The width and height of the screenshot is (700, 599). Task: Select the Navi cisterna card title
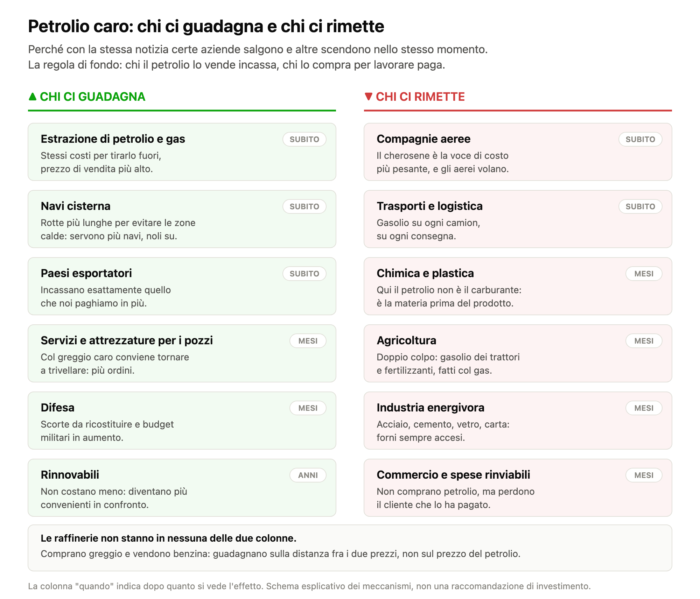76,206
